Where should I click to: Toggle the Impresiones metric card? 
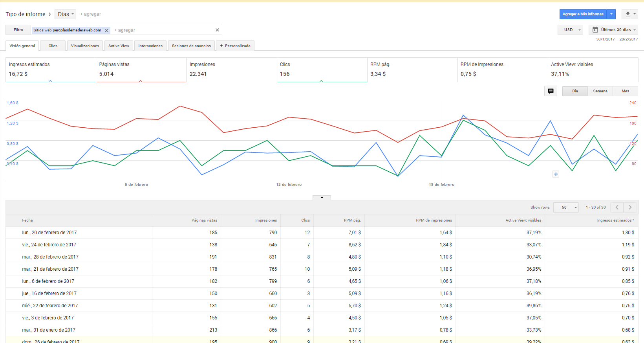point(231,70)
